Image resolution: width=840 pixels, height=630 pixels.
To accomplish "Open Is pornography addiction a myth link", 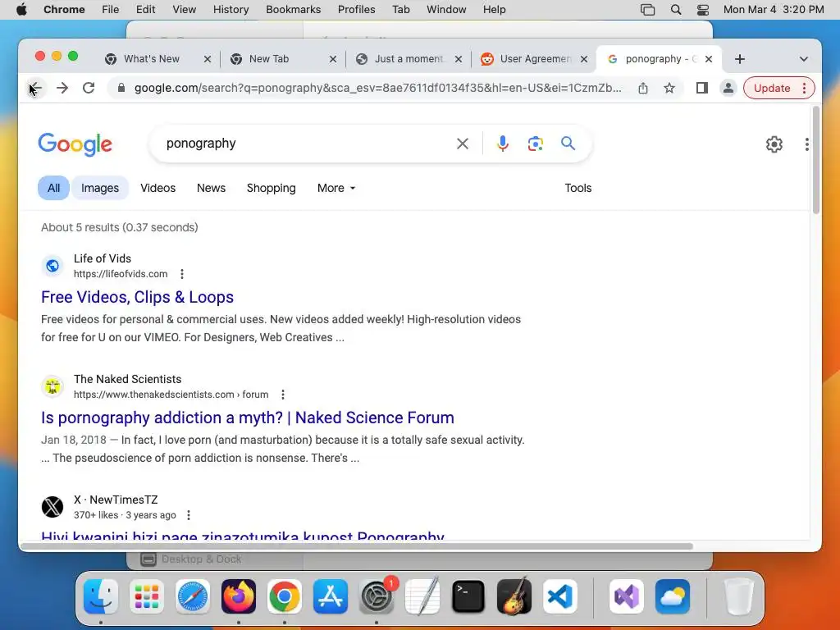I will click(248, 418).
